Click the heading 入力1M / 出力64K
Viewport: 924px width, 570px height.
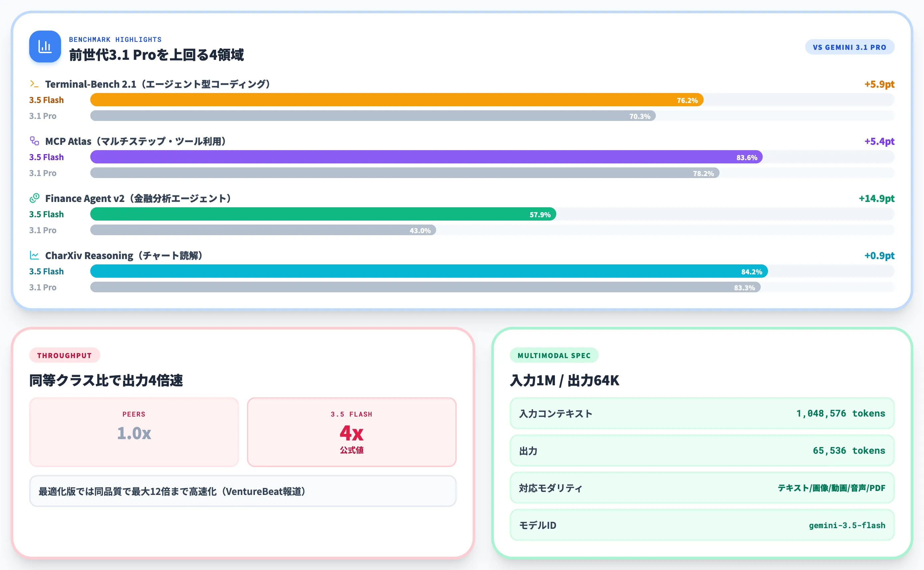pos(564,380)
